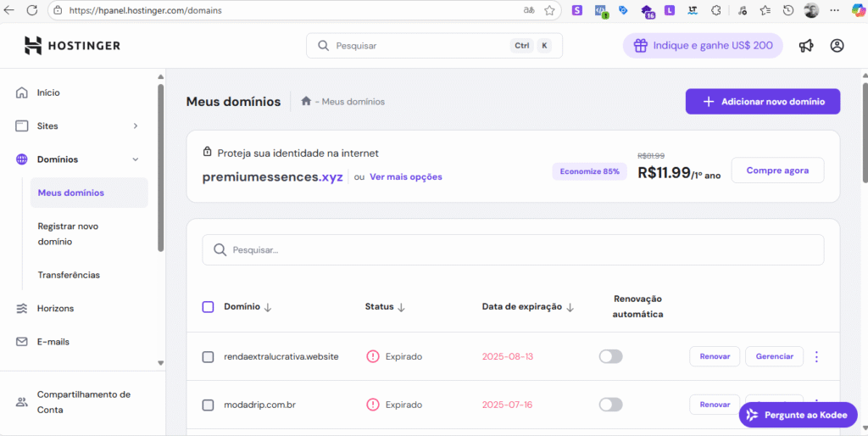Follow the Ver mais opções link
The width and height of the screenshot is (868, 436).
point(406,177)
